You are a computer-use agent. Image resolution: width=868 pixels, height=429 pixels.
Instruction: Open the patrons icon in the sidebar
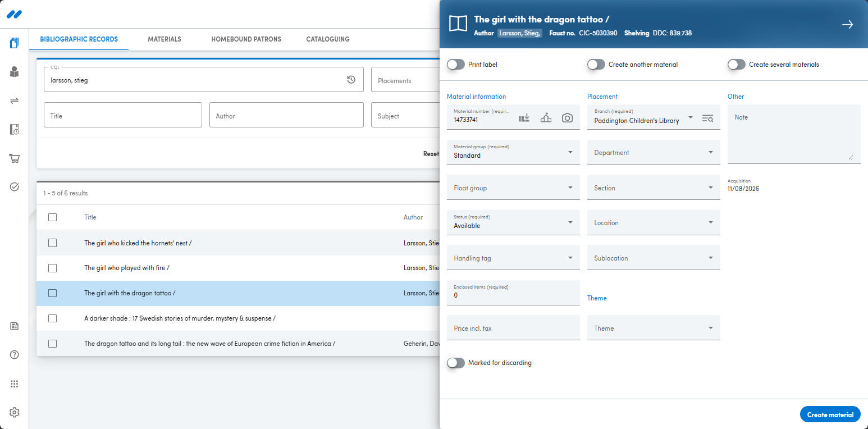tap(15, 72)
